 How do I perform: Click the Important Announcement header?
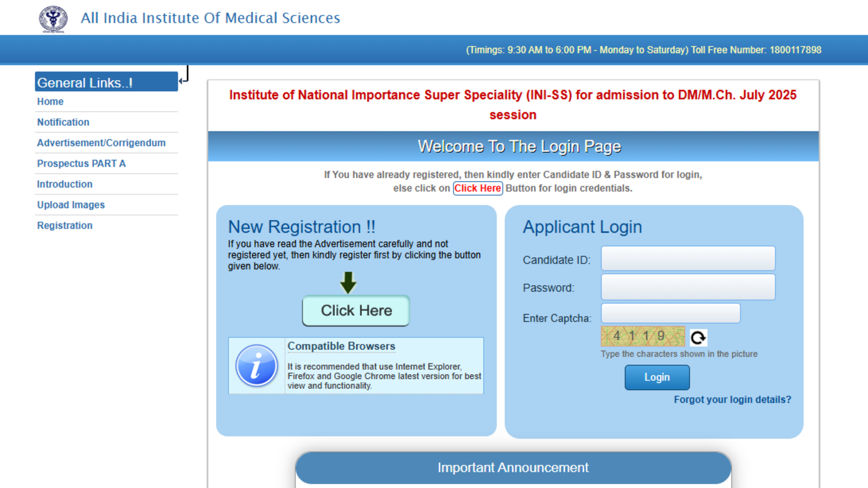513,467
